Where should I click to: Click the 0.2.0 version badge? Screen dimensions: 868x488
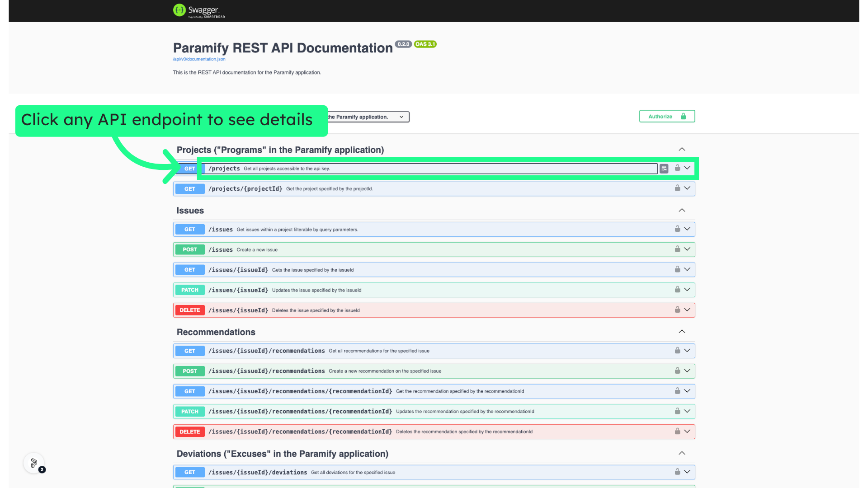tap(403, 44)
